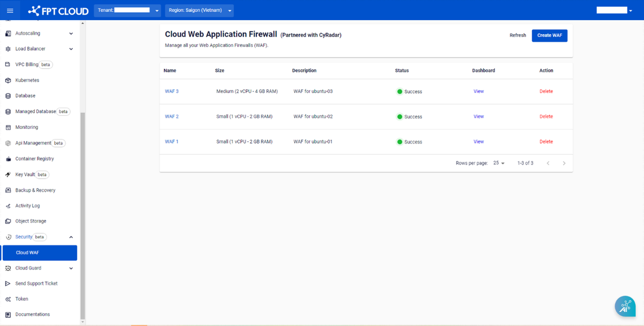Click the Documentations icon in sidebar
Screen dimensions: 644x326
click(8, 315)
